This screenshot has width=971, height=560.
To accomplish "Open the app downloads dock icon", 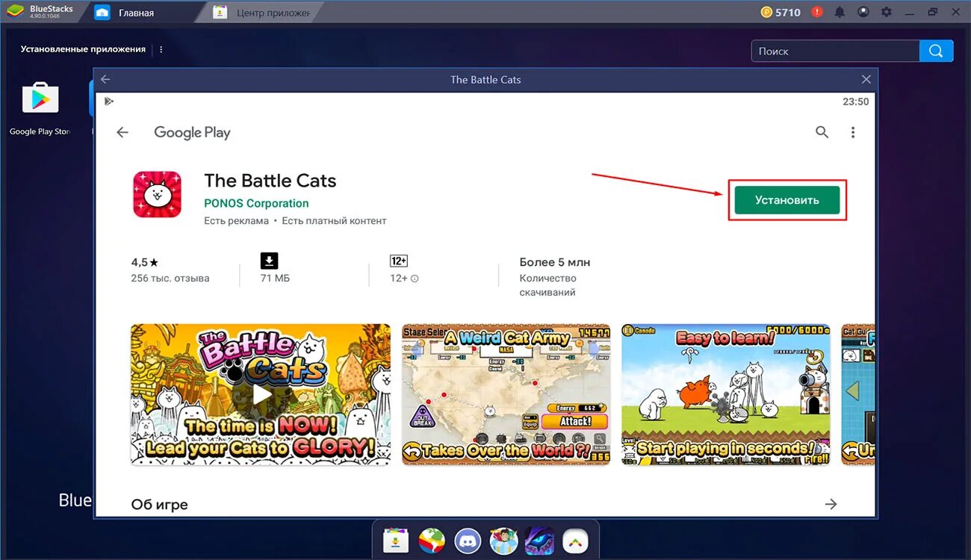I will pos(395,540).
